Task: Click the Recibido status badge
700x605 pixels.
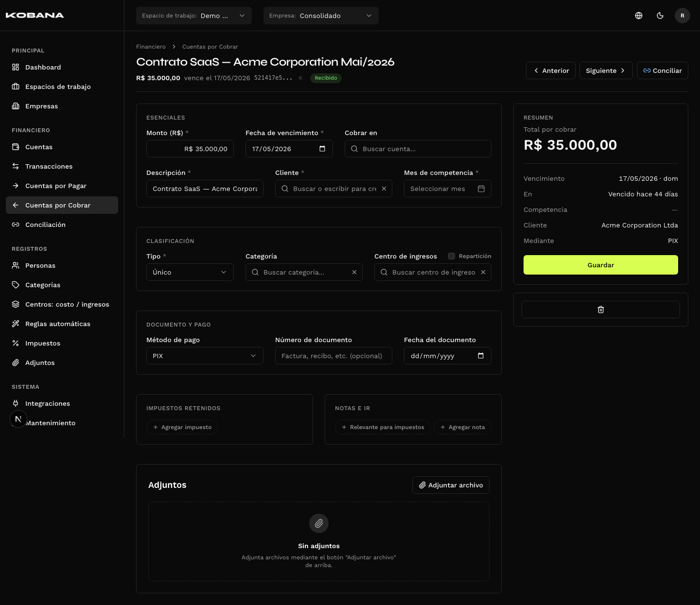Action: click(326, 78)
